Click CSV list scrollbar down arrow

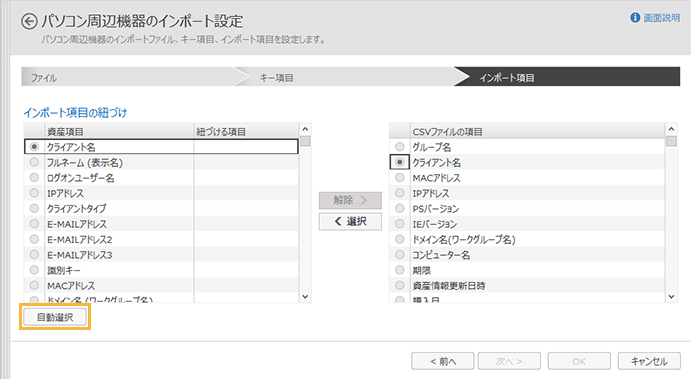click(671, 297)
